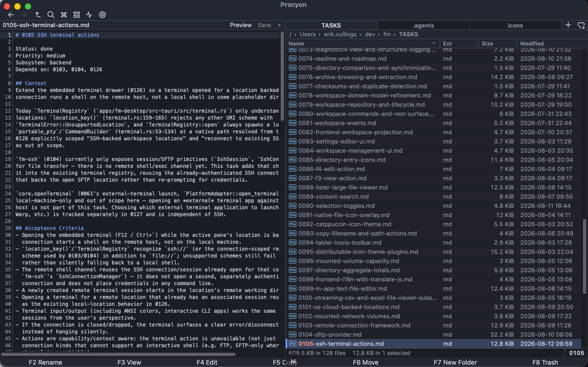The image size is (588, 367).
Task: Click the file icon of 0096-mounted-volume-capacity.md
Action: pos(292,261)
